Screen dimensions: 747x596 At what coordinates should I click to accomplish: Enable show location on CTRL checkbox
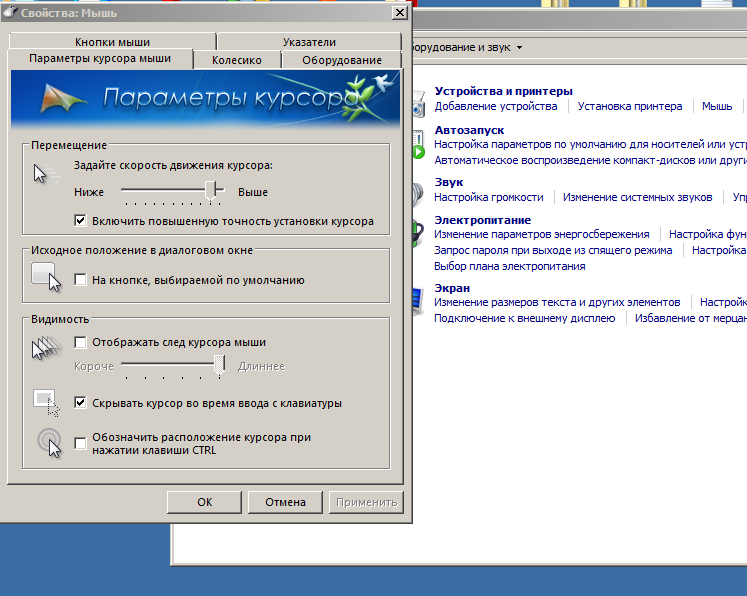(80, 443)
